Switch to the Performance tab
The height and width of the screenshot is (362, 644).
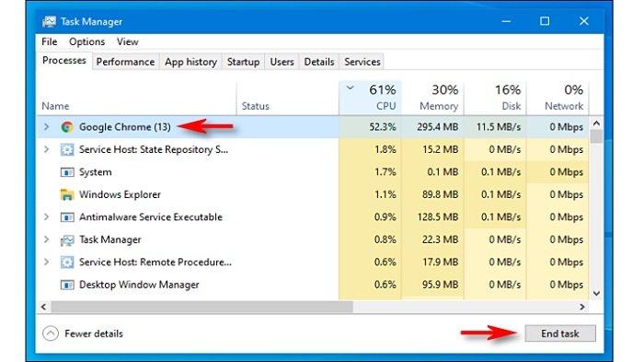(125, 62)
